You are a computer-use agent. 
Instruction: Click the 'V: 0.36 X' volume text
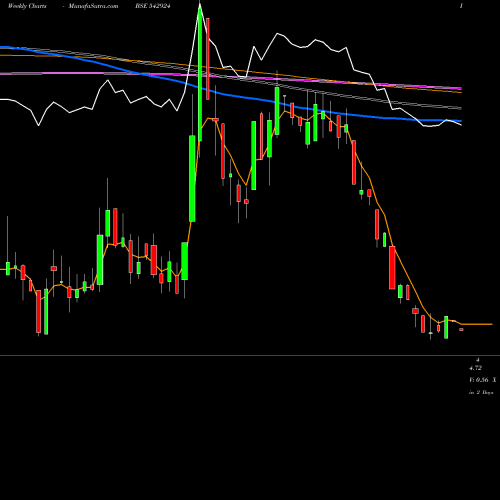tap(482, 380)
